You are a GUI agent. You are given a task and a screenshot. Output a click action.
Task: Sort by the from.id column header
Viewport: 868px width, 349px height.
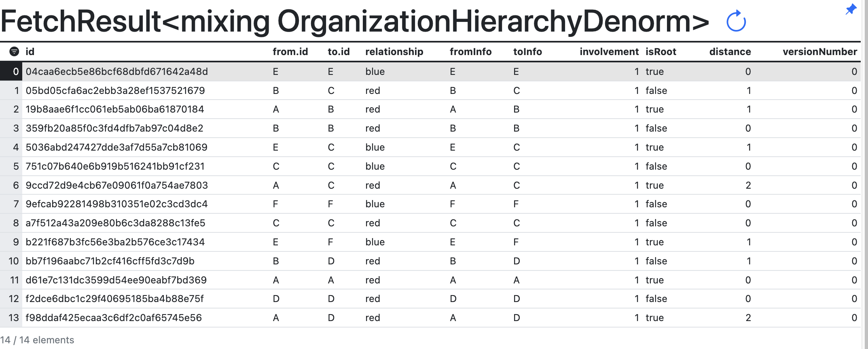290,52
